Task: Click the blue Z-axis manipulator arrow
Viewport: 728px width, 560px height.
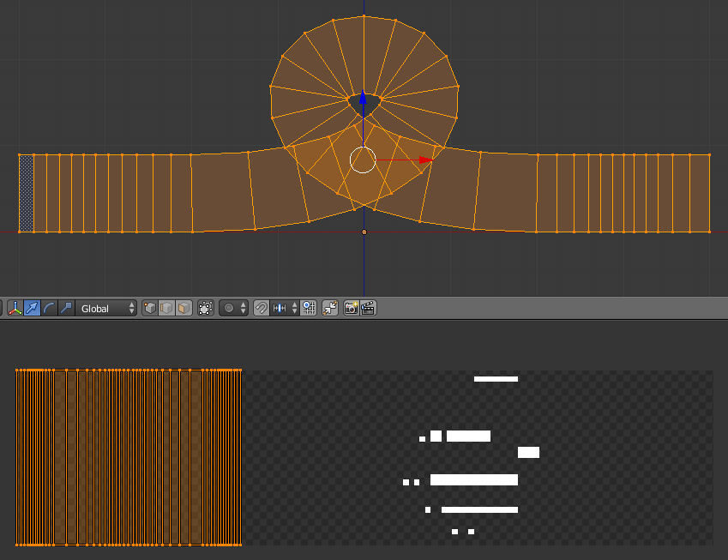Action: point(363,97)
